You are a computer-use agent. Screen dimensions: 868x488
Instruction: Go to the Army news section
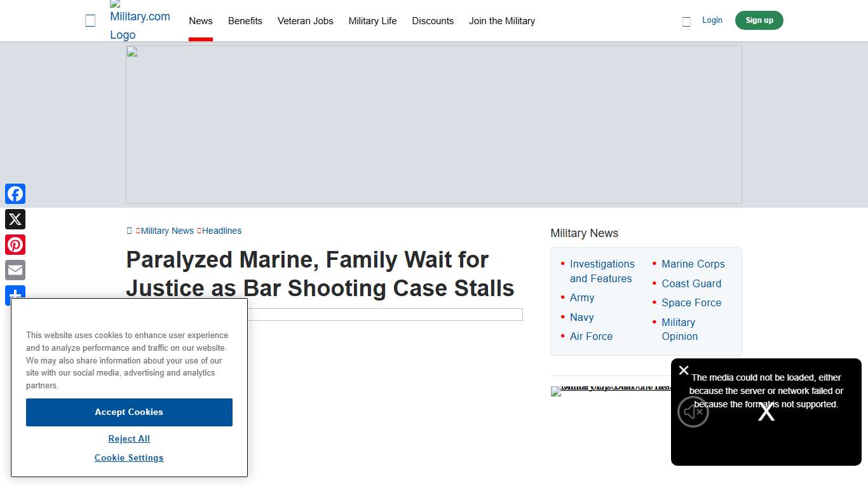(x=581, y=297)
